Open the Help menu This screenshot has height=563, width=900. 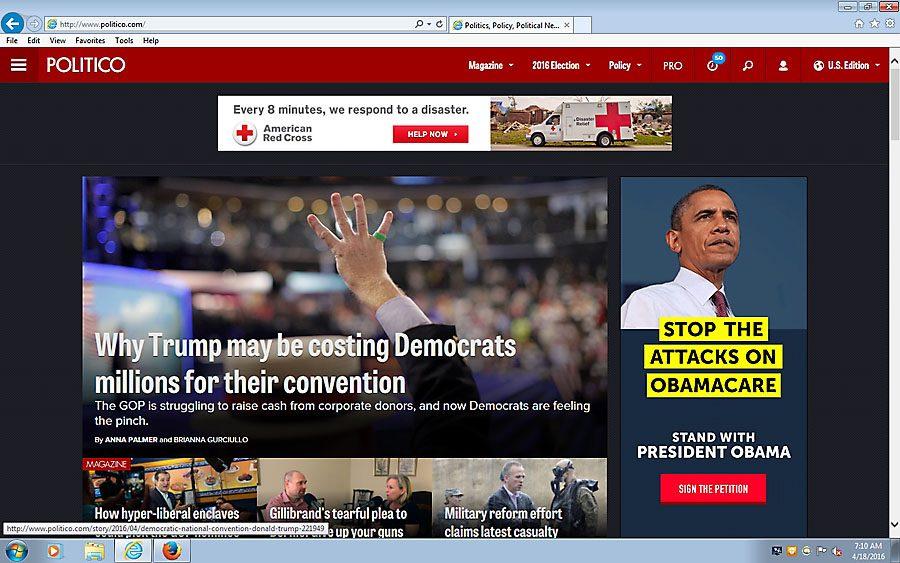[151, 40]
